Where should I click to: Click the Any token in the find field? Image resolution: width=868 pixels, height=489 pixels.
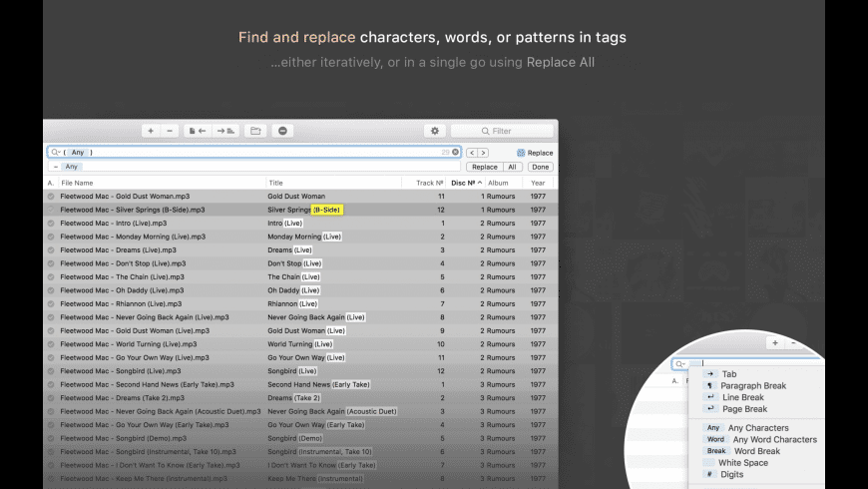tap(78, 153)
